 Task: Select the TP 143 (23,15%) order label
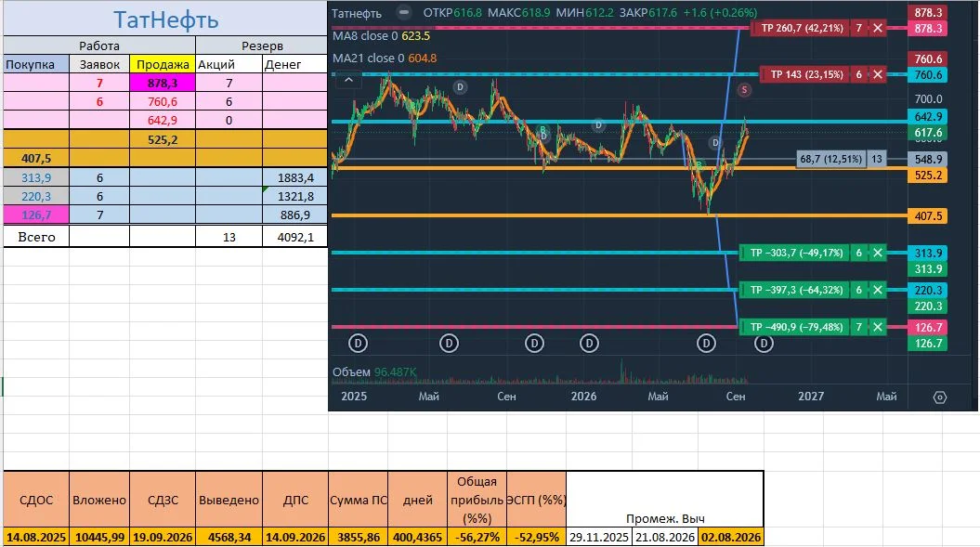point(806,74)
